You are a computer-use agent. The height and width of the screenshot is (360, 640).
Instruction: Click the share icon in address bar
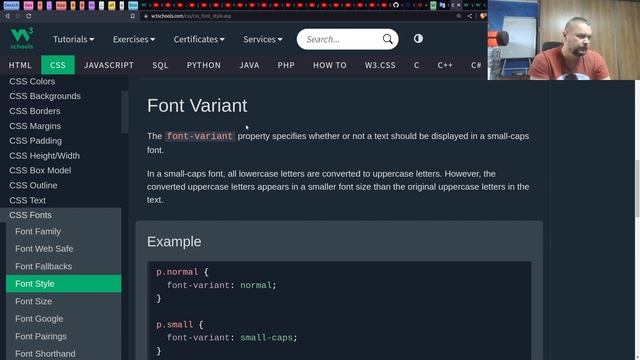[470, 16]
